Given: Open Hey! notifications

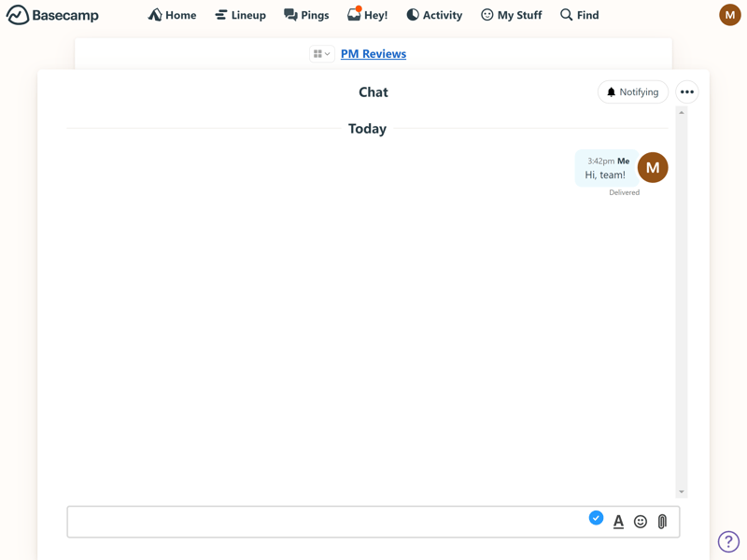Looking at the screenshot, I should coord(367,15).
